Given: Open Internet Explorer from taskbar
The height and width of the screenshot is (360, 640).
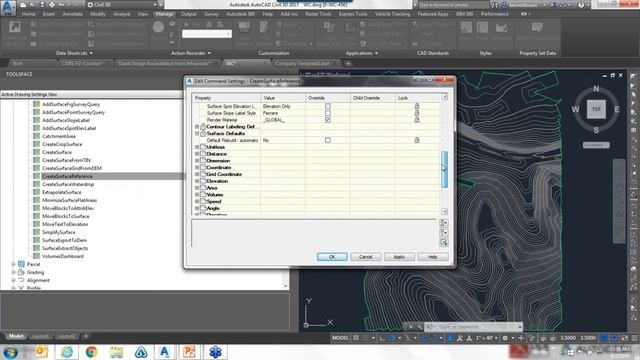Looking at the screenshot, I should click(67, 352).
